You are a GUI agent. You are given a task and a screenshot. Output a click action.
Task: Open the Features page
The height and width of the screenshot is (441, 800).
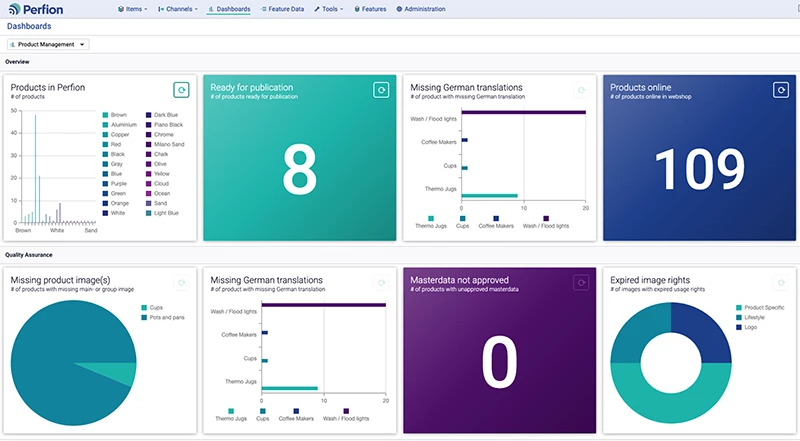pyautogui.click(x=370, y=9)
